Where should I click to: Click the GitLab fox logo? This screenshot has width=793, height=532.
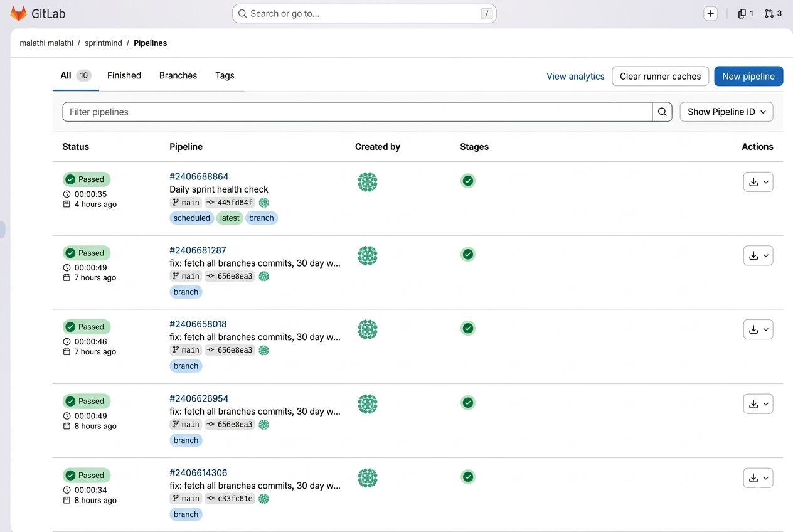(x=19, y=13)
